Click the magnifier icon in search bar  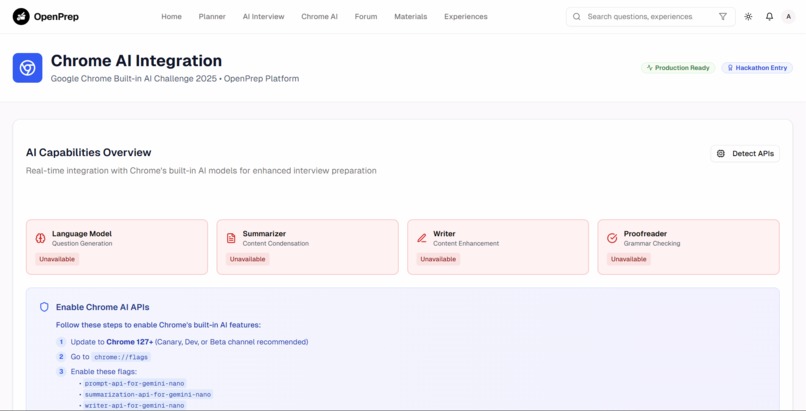[x=577, y=16]
